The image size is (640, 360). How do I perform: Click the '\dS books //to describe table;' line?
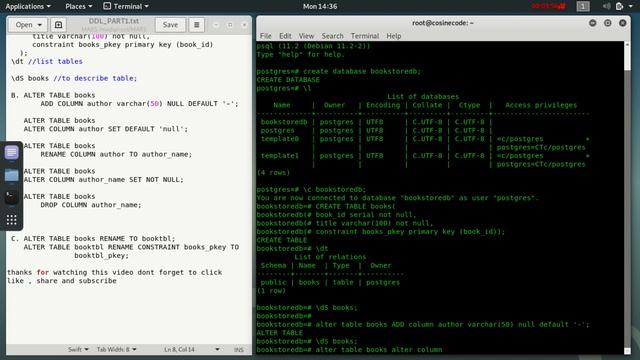coord(74,78)
